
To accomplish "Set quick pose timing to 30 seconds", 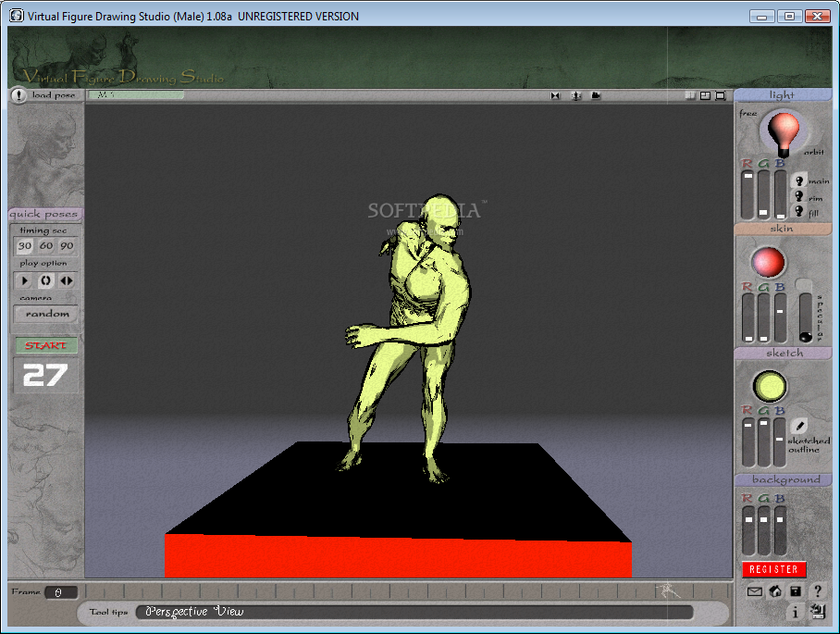I will 25,246.
